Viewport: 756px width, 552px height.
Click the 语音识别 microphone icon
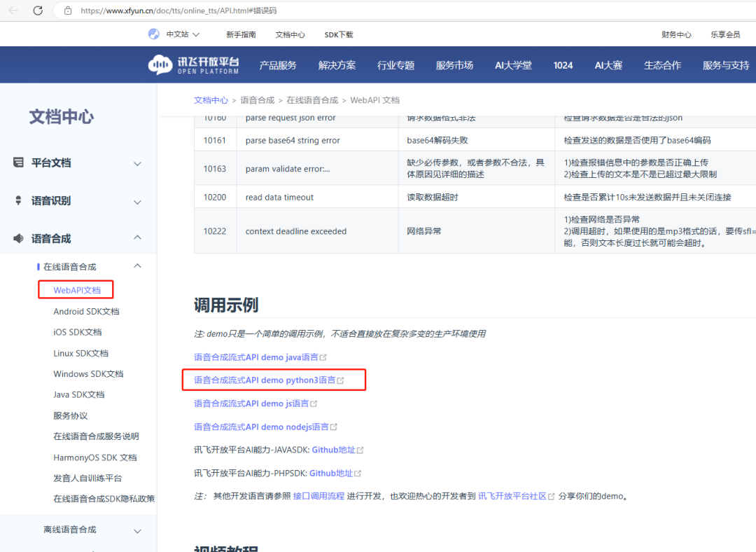pyautogui.click(x=18, y=200)
